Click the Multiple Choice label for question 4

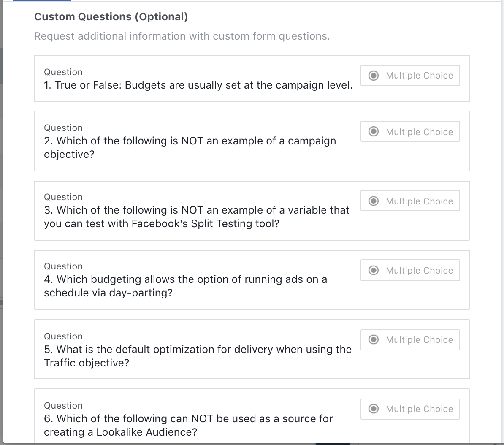pyautogui.click(x=419, y=271)
